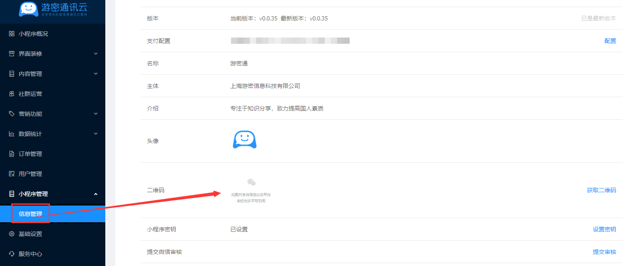Open the 信息管理 submenu item
The image size is (644, 266).
30,214
